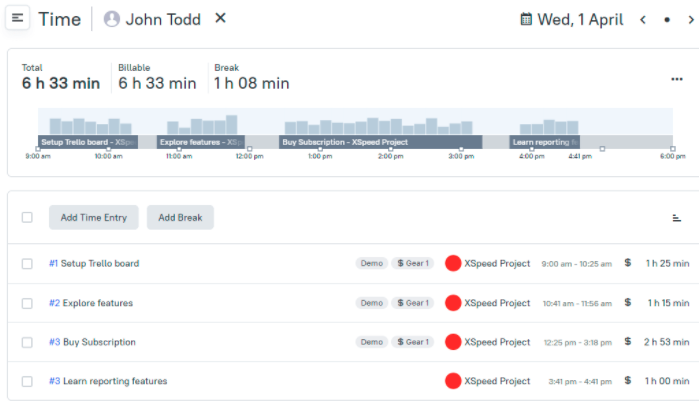Click the red project dot on Buy Subscription row

(453, 342)
